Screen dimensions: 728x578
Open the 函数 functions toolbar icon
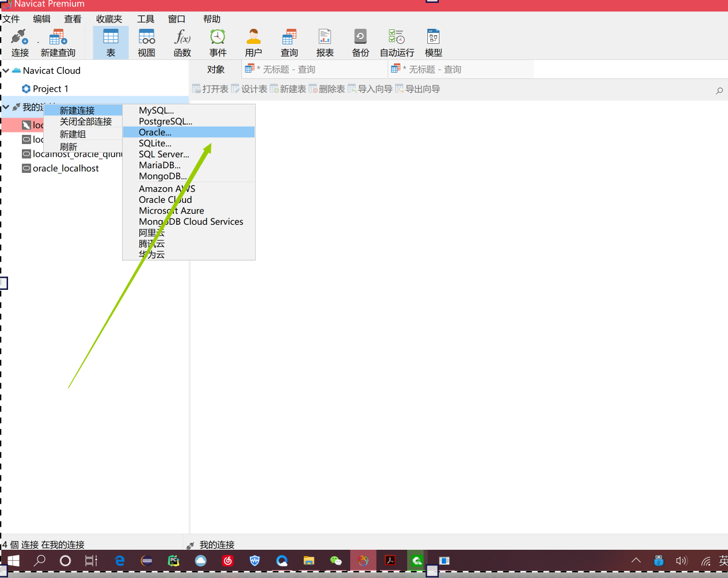point(182,43)
